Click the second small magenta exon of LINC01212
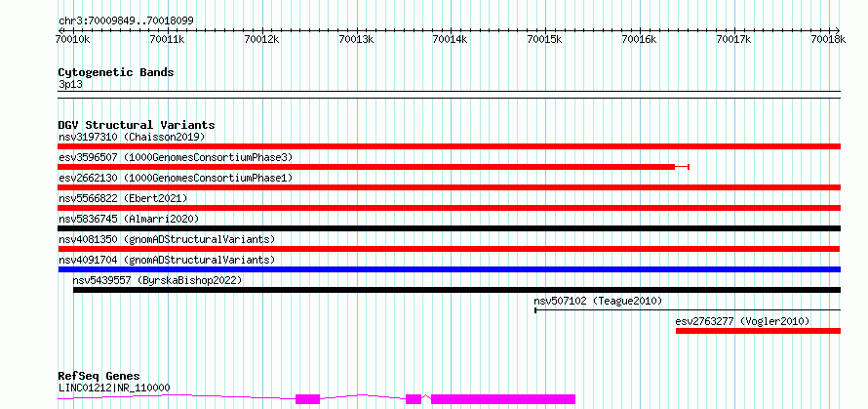 (x=414, y=399)
